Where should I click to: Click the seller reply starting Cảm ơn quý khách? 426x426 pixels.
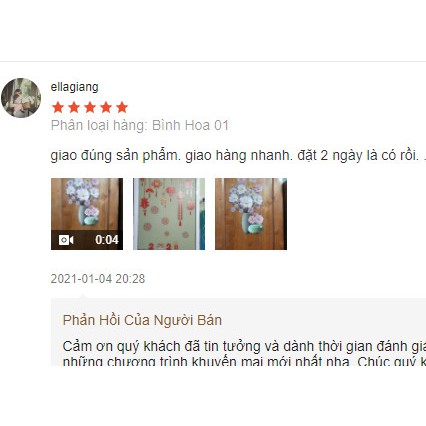click(244, 346)
